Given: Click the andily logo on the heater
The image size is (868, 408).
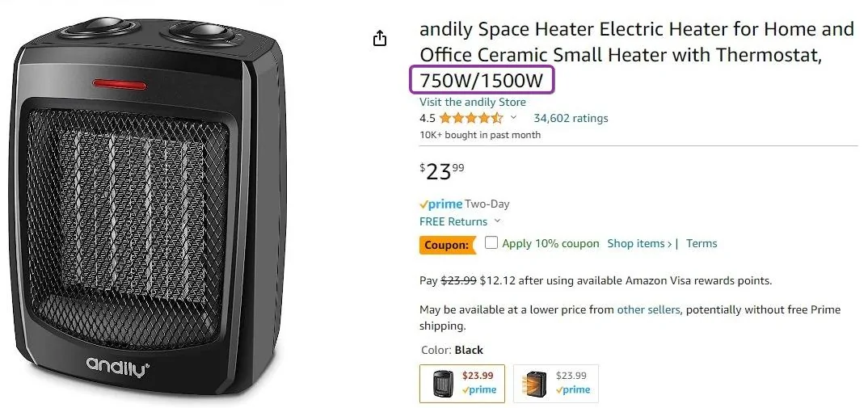Looking at the screenshot, I should pos(117,366).
